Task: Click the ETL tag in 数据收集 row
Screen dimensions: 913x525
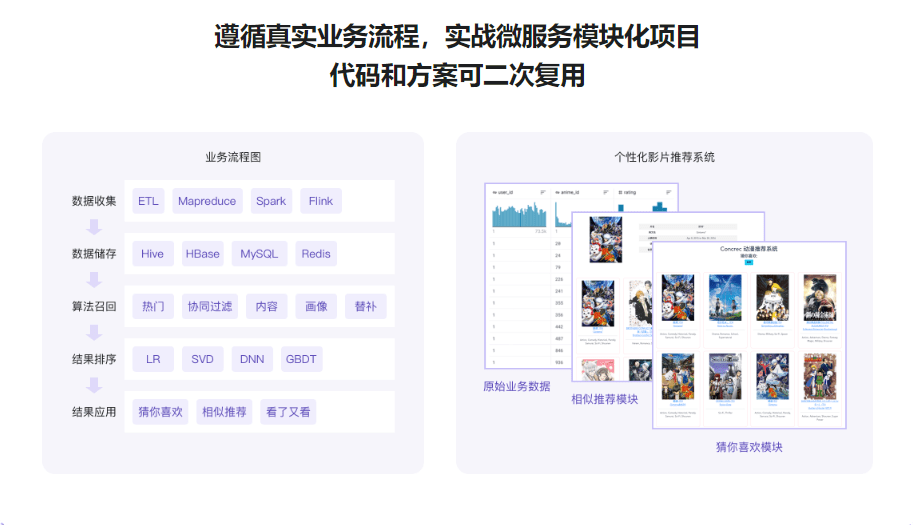Action: coord(148,201)
